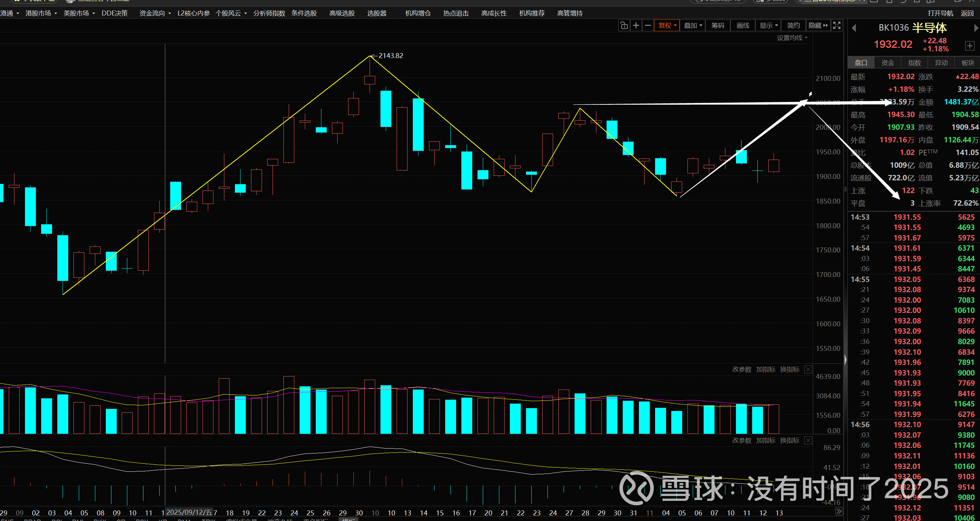The height and width of the screenshot is (521, 980).
Task: Toggle 简约 simplified view mode
Action: tap(793, 25)
